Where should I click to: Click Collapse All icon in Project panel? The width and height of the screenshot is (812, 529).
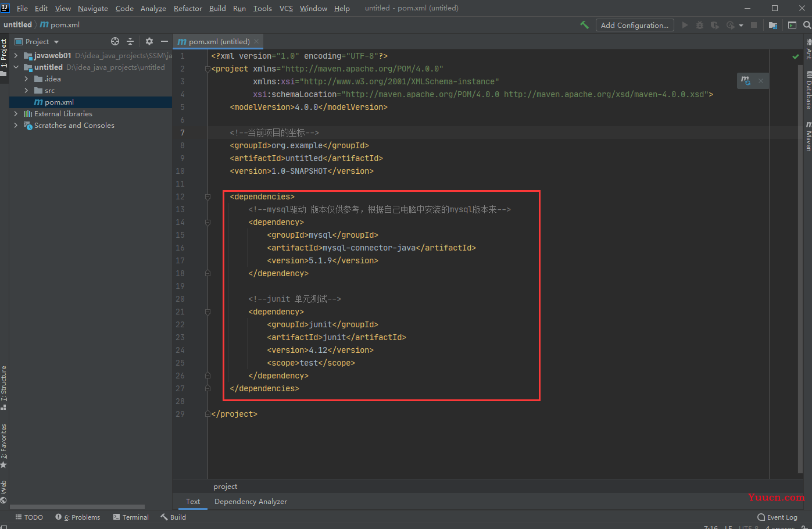click(130, 41)
